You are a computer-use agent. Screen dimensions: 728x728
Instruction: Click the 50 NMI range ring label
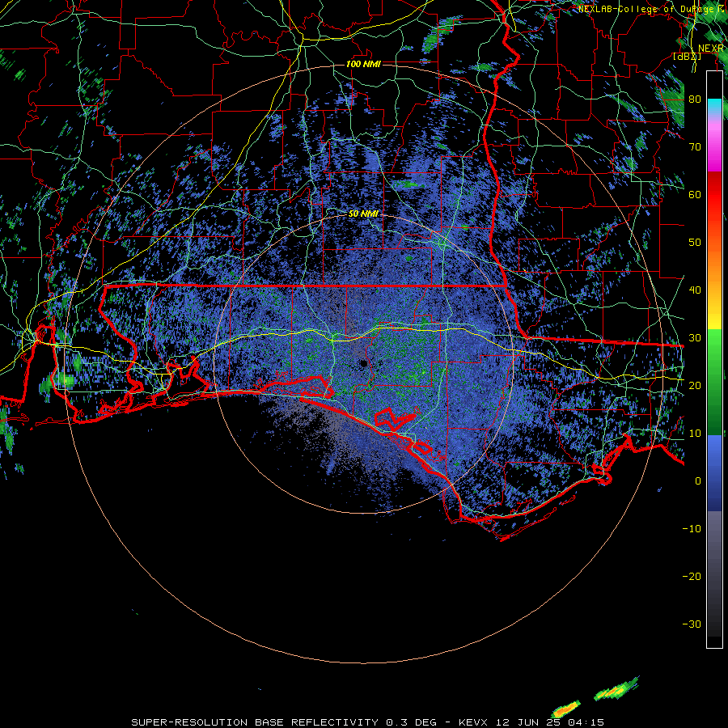tap(363, 214)
